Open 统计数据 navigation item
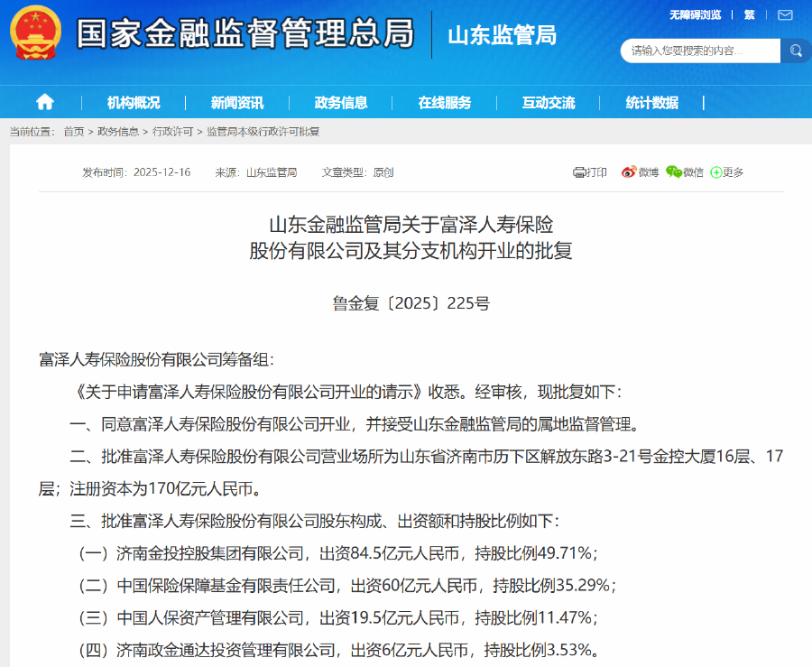This screenshot has width=812, height=667. (652, 103)
